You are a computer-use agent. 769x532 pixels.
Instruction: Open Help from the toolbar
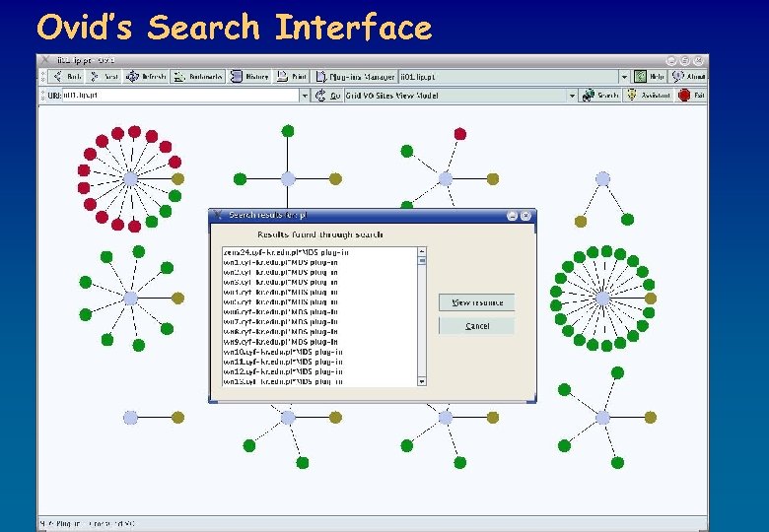(650, 77)
